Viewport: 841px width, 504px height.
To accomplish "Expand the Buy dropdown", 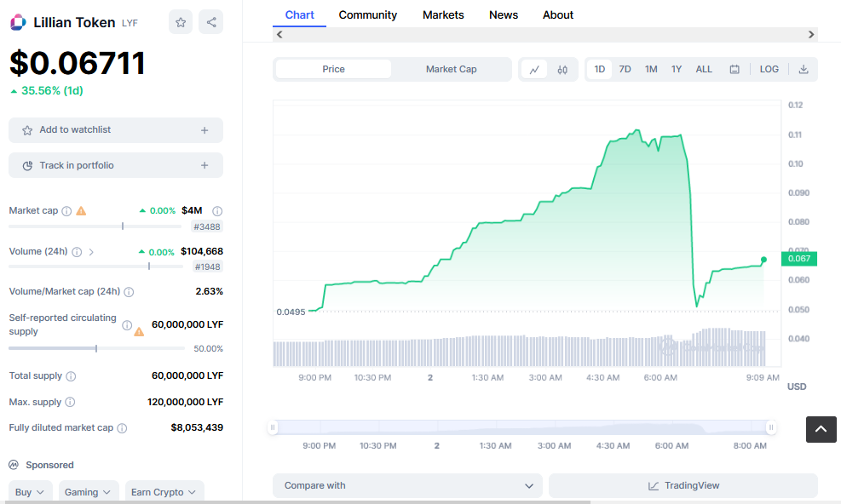I will click(30, 492).
